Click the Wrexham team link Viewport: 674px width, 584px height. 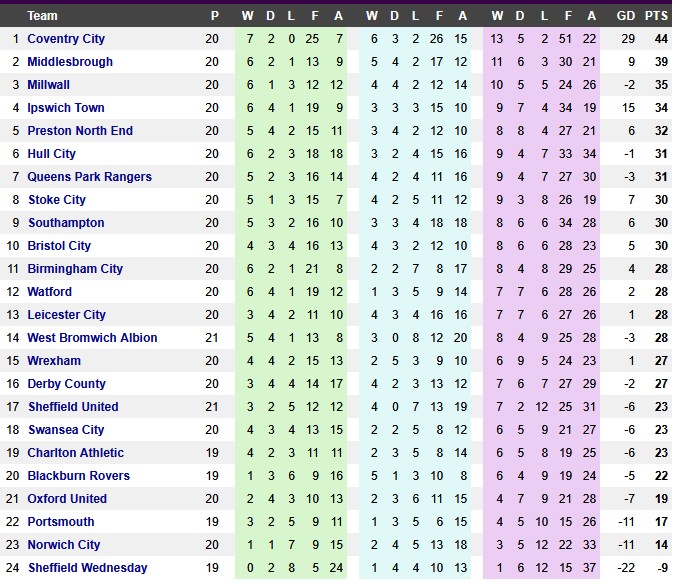coord(54,361)
